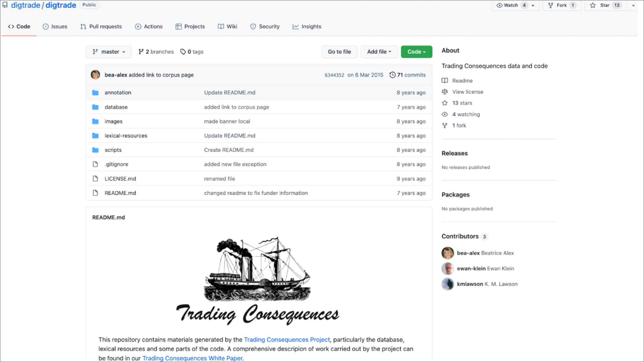Image resolution: width=644 pixels, height=362 pixels.
Task: Click the Readme book icon in About
Action: (x=445, y=80)
